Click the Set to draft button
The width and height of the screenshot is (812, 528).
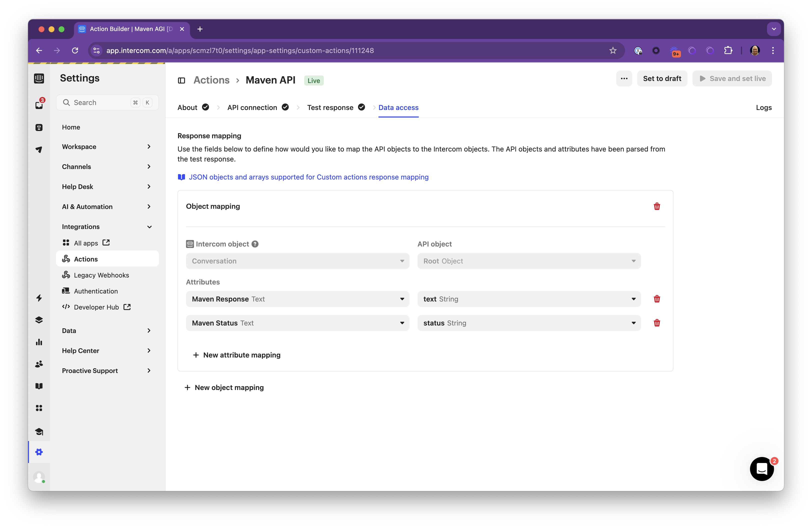pos(661,78)
